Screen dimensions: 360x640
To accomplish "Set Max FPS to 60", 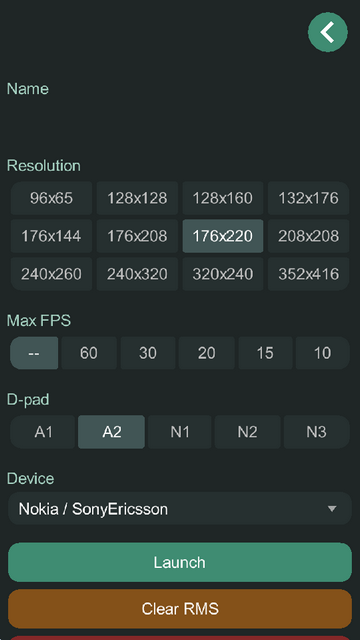I will tap(89, 353).
